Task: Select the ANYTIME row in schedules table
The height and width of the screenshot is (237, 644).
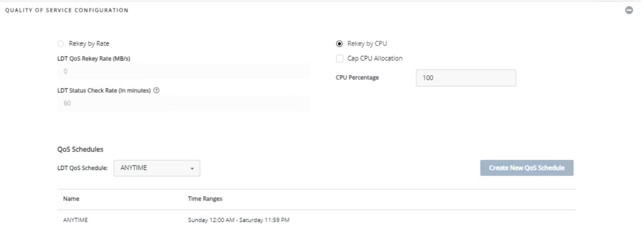Action: pos(76,220)
